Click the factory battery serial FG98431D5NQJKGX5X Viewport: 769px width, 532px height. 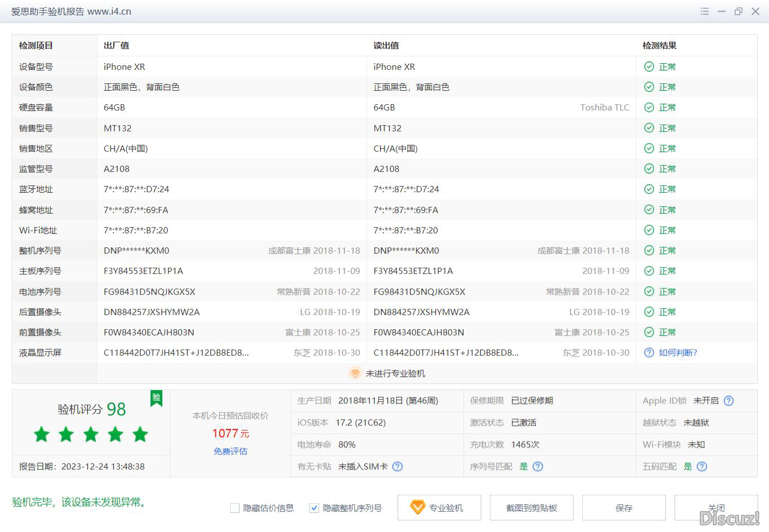pos(149,291)
